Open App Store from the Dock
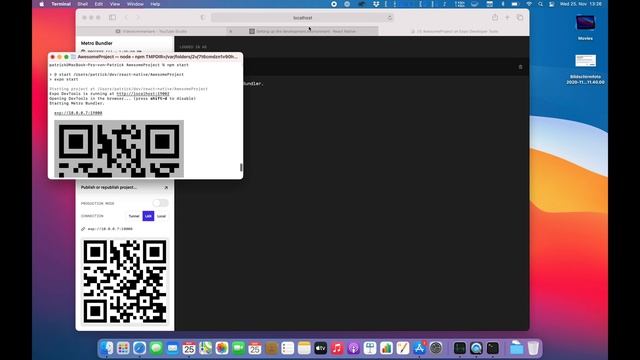 click(x=419, y=348)
